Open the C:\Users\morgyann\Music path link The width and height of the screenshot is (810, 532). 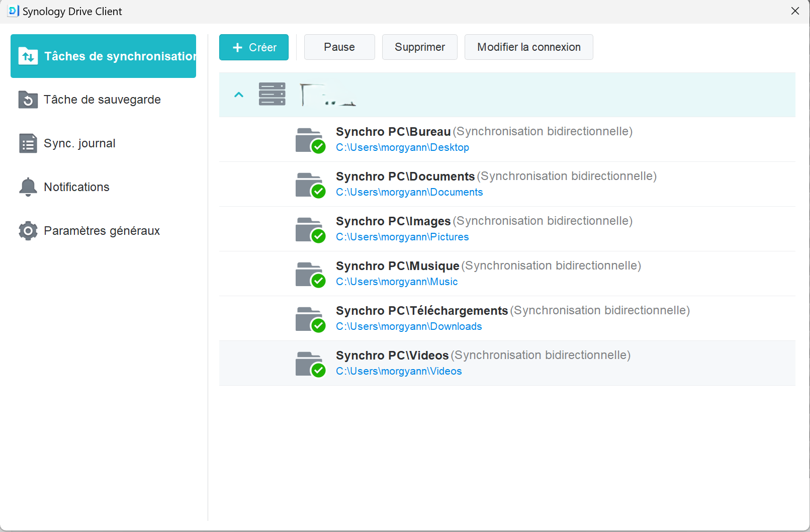pos(397,282)
